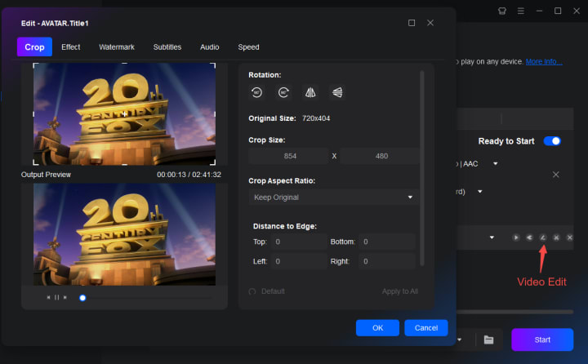Open the output folder icon
This screenshot has width=588, height=364.
click(488, 340)
